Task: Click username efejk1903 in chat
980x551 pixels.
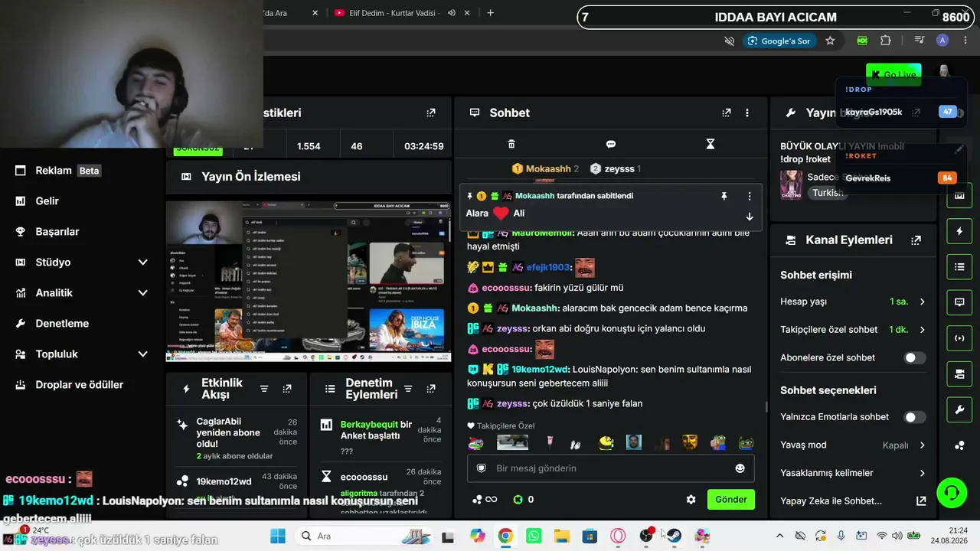Action: (x=547, y=267)
